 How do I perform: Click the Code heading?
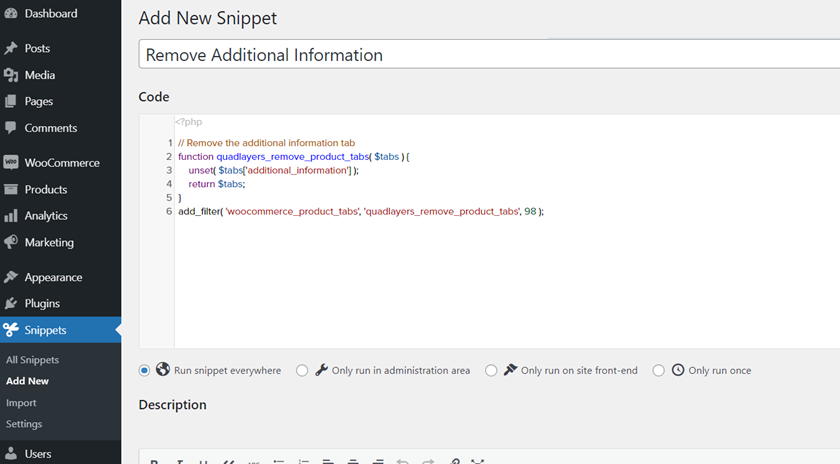pos(154,97)
